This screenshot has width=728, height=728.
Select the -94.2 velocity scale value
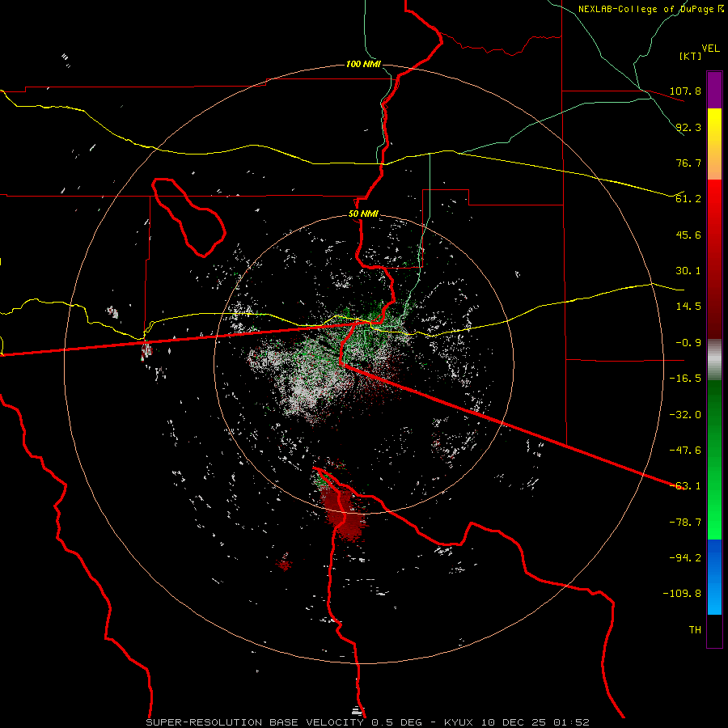coord(685,558)
